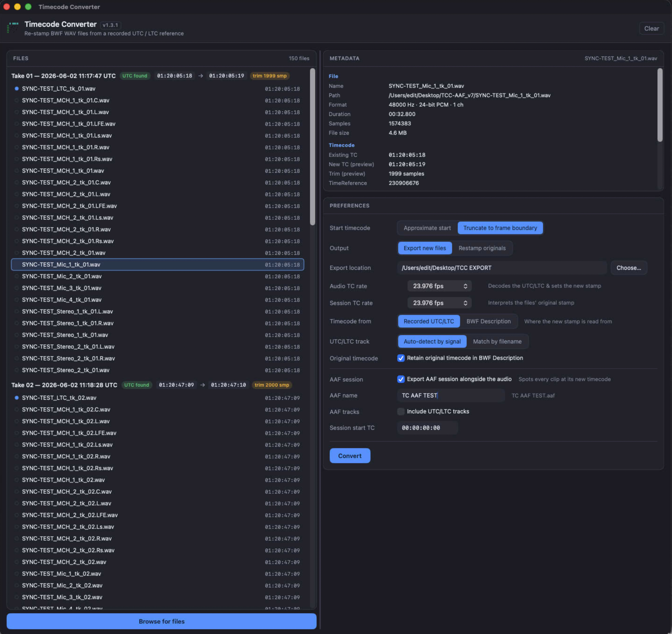
Task: Select SYNC-TEST_MCH_2_tk_02.Ls.wav
Action: click(158, 527)
